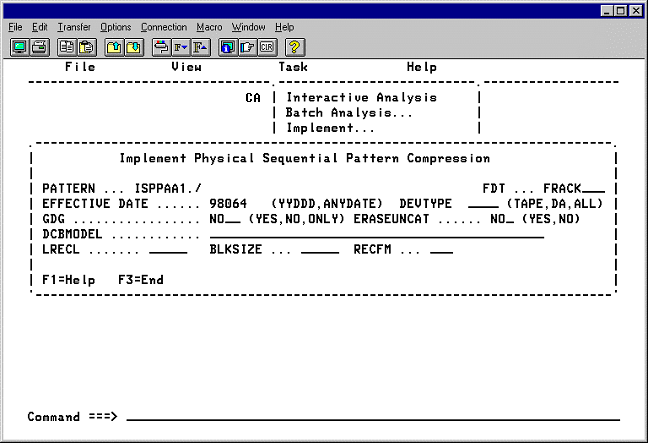The height and width of the screenshot is (443, 648).
Task: Click the RECFM input field
Action: (441, 250)
